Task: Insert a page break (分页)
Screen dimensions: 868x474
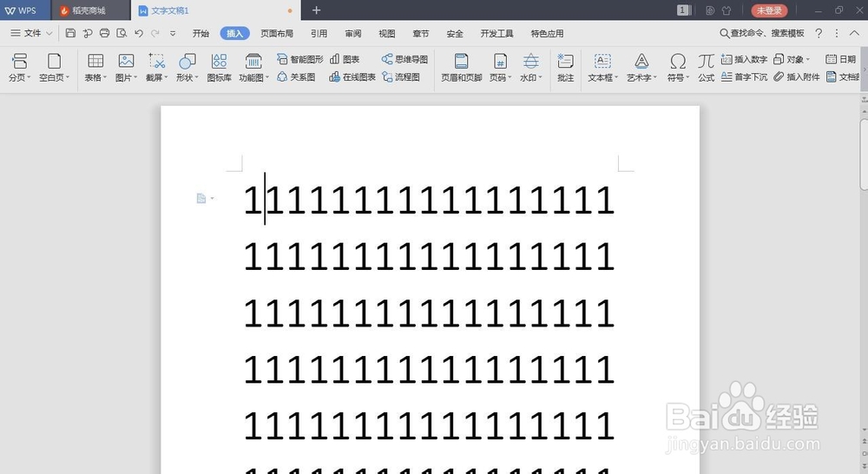Action: coord(19,68)
